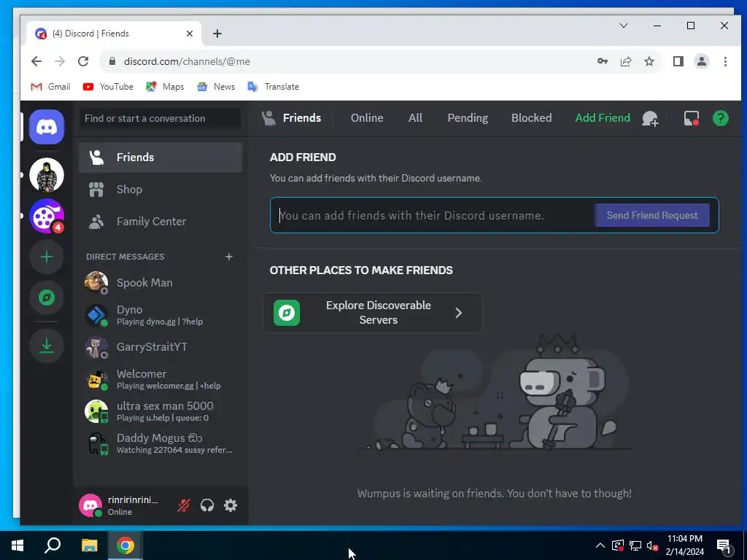The width and height of the screenshot is (747, 560).
Task: Open Explore Discoverable Servers compass icon in sidebar
Action: (47, 298)
